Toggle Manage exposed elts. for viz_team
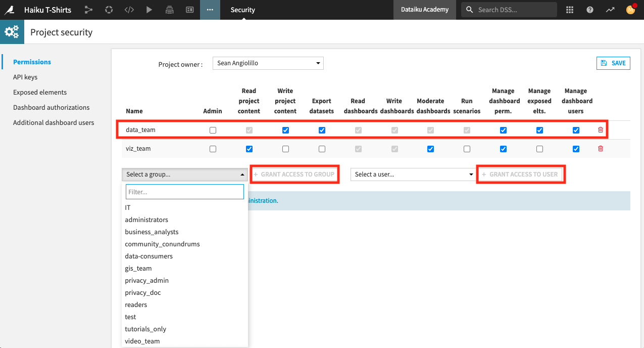 pos(539,149)
